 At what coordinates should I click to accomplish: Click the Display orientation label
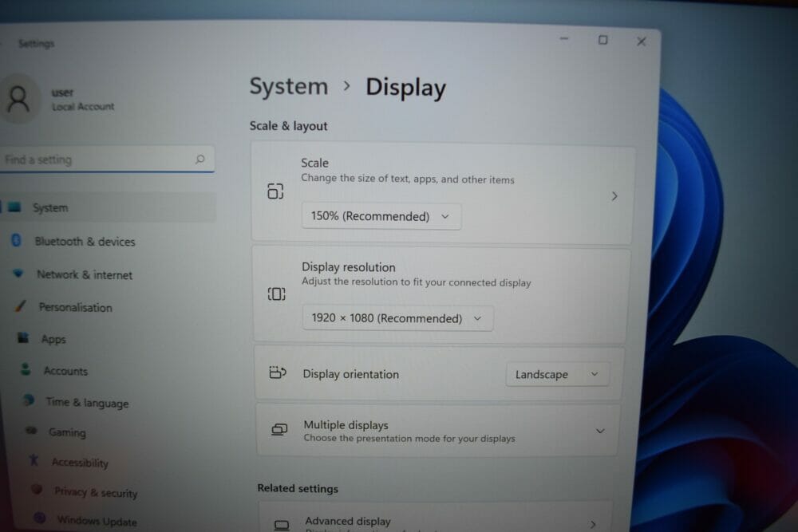[x=351, y=374]
